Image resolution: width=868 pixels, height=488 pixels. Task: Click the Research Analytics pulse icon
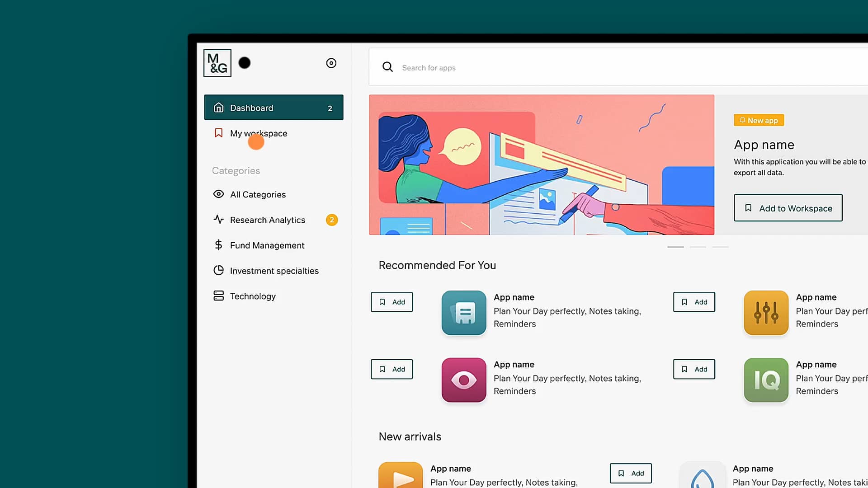(x=218, y=220)
